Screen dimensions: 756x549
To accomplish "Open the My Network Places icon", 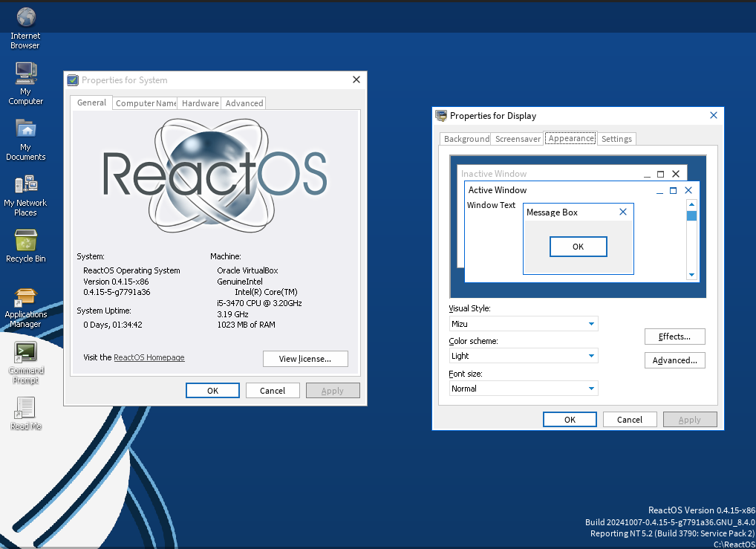I will click(x=25, y=185).
